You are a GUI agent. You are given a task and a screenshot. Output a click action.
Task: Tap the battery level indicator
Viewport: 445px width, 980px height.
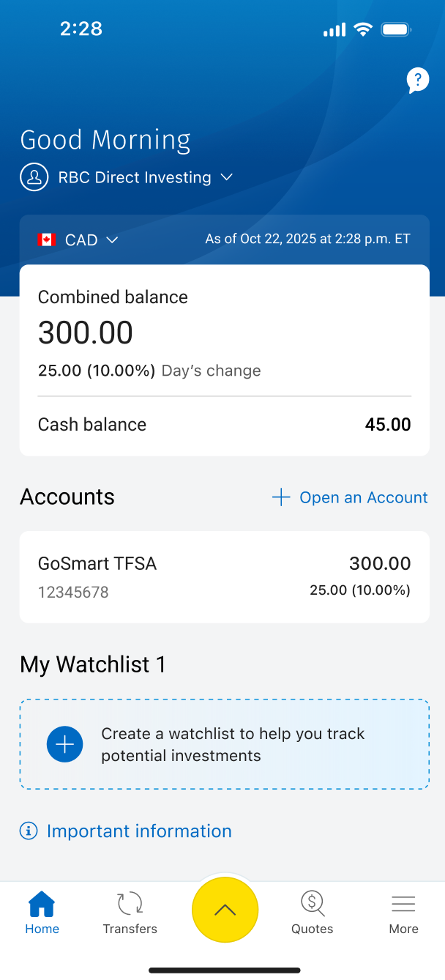(x=396, y=29)
